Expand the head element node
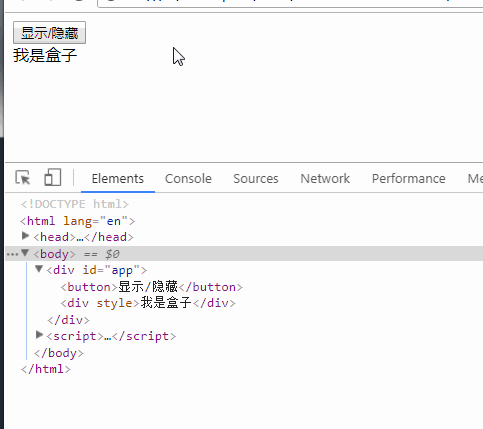Screen dimensions: 483x429 [25, 236]
